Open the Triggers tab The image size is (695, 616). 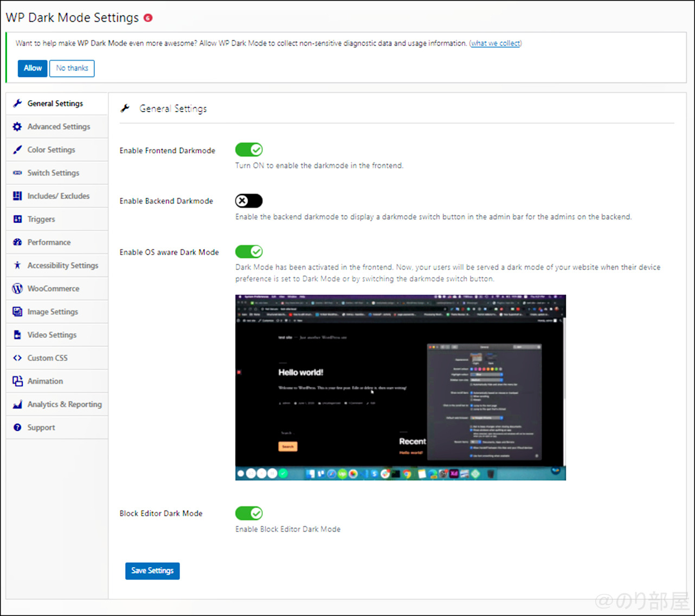tap(57, 219)
